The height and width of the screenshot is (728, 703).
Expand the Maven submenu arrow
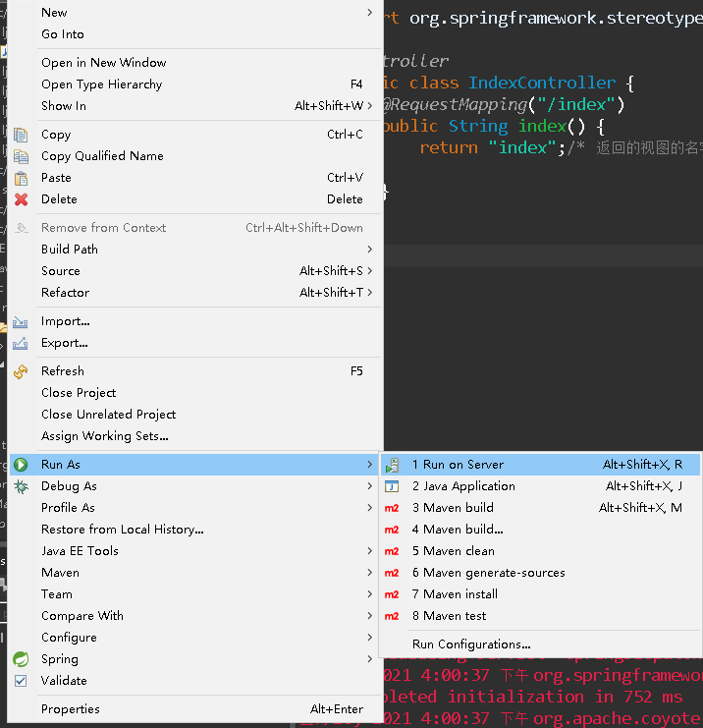point(370,573)
